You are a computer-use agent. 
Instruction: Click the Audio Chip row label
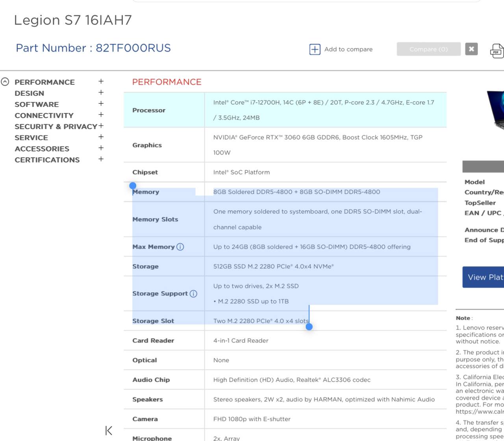151,380
